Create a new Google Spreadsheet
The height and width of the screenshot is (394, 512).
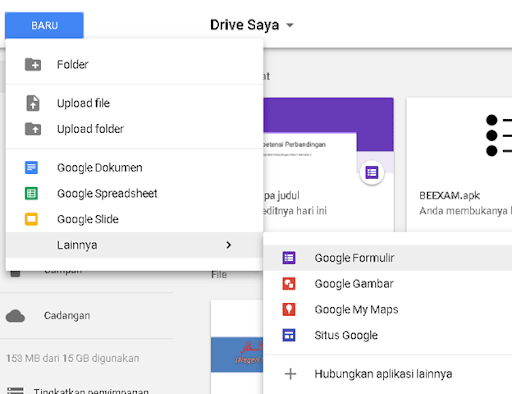point(134,193)
